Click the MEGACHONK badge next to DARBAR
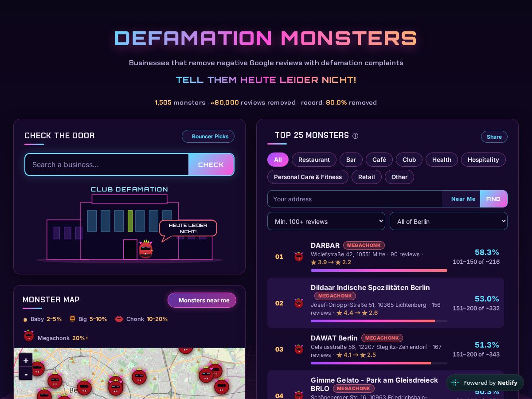The image size is (532, 399). (364, 245)
